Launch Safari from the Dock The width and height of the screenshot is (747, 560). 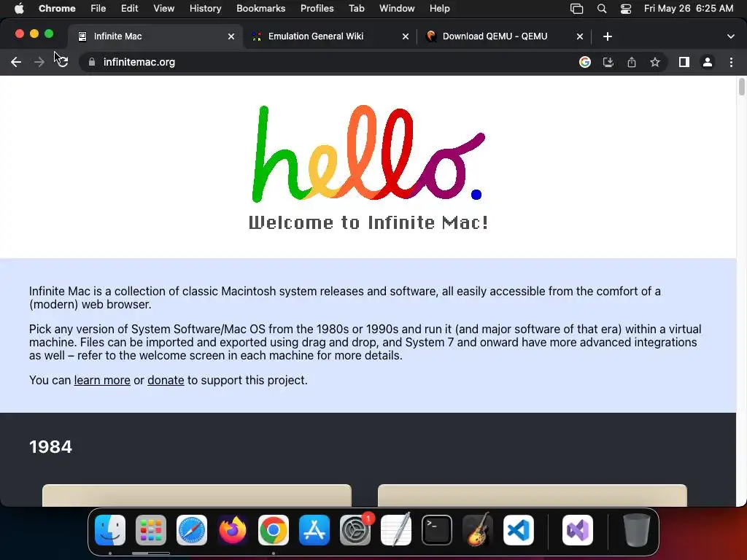pos(192,530)
